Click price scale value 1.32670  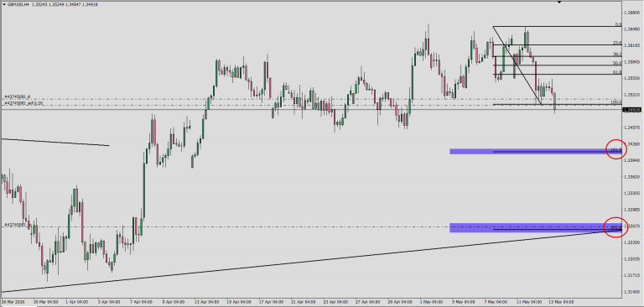click(632, 226)
